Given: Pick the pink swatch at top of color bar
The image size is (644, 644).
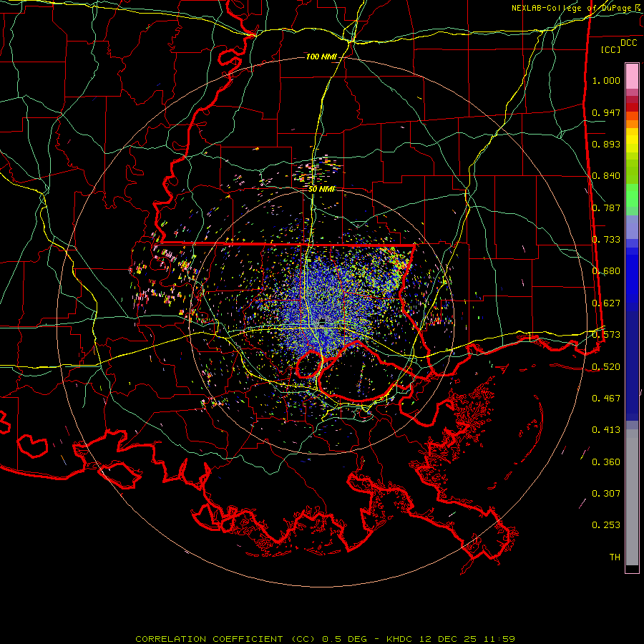Looking at the screenshot, I should [632, 76].
